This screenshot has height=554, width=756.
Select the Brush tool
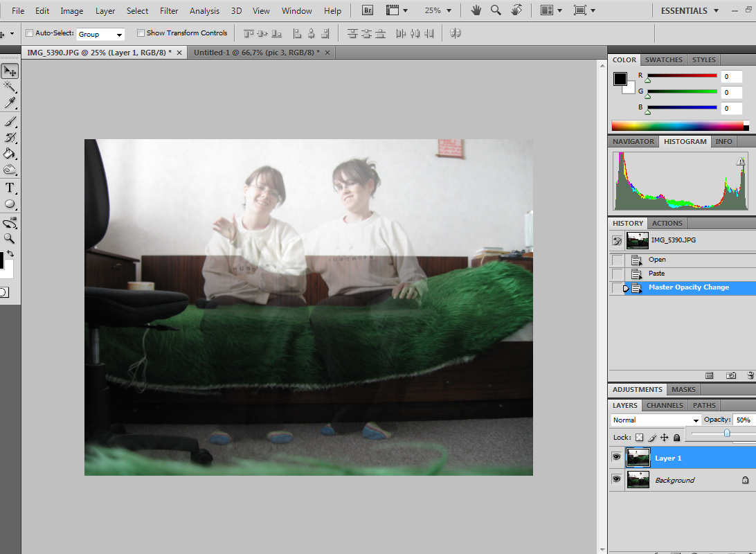[x=10, y=121]
